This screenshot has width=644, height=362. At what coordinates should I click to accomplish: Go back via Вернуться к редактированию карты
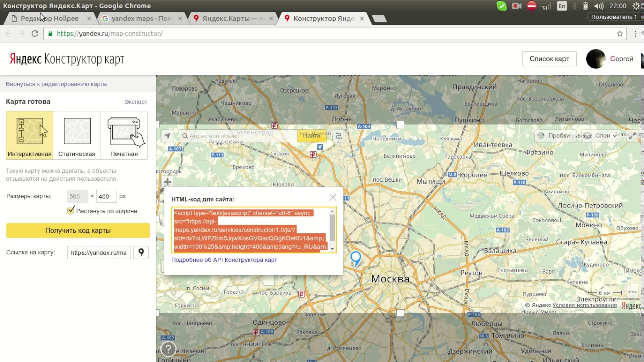[x=56, y=84]
